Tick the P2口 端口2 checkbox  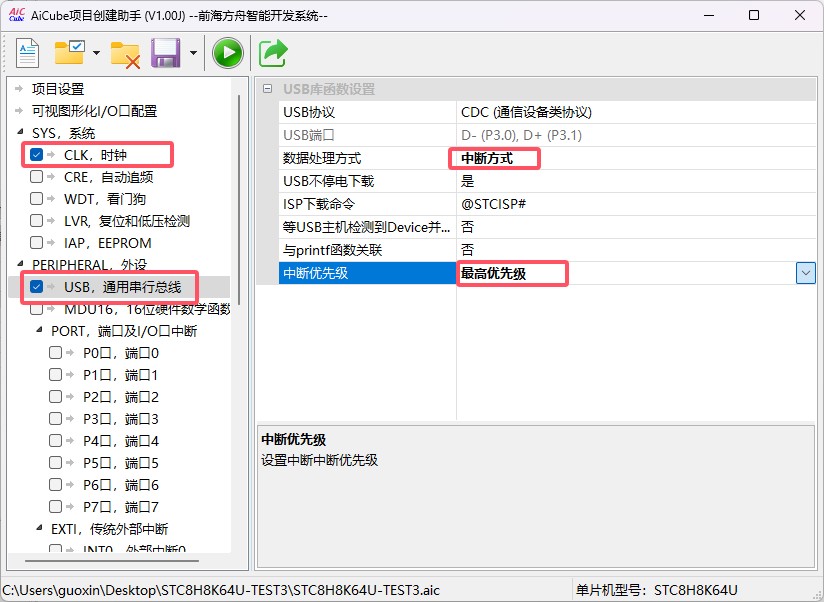55,397
